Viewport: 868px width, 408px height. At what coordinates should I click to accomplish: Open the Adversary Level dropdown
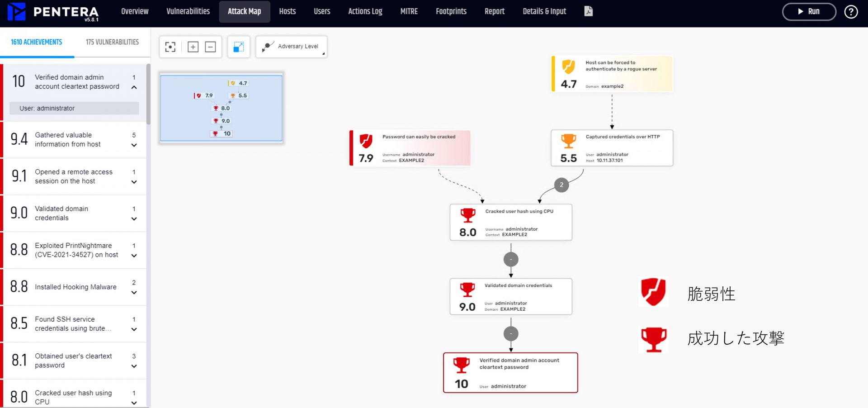[x=292, y=47]
